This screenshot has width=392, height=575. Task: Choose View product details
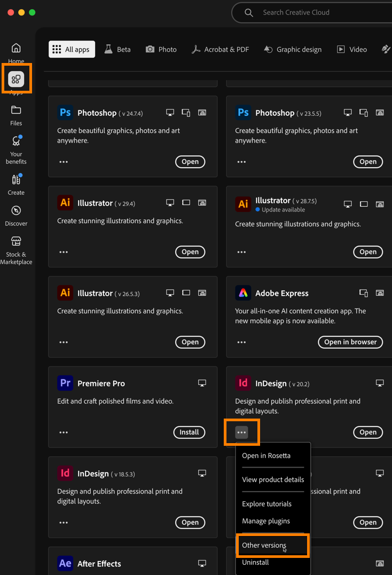pos(273,479)
